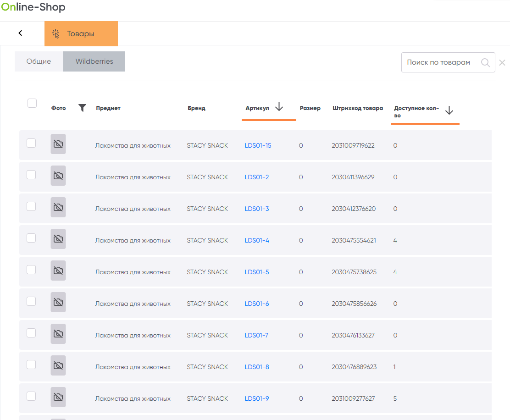Screen dimensions: 510x420
Task: Open the filter funnel icon
Action: (82, 108)
